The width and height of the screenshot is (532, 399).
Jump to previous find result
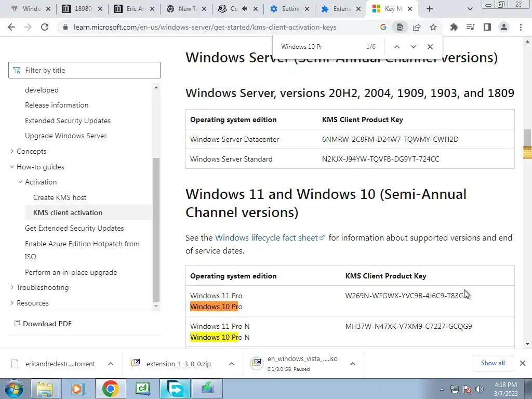[396, 47]
